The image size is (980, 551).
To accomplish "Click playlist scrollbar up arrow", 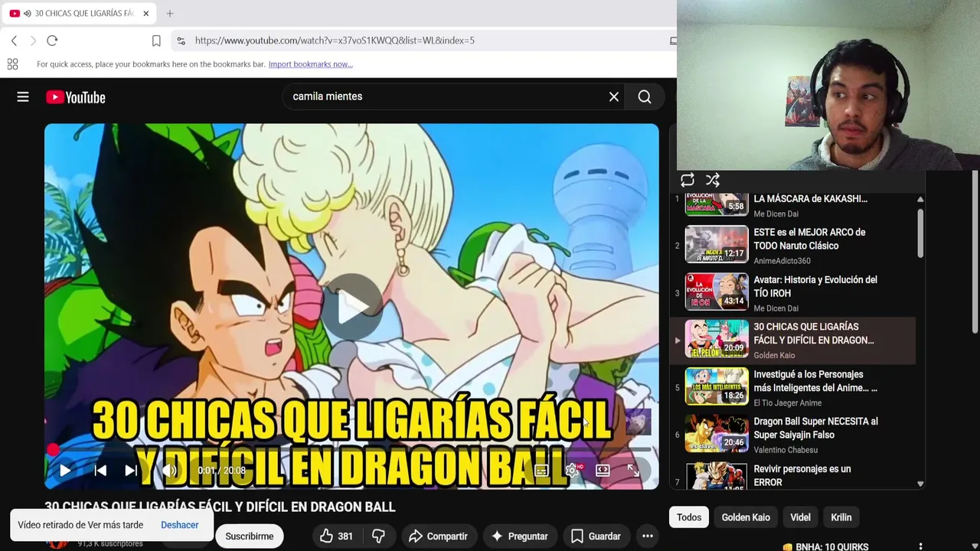I will [x=920, y=199].
